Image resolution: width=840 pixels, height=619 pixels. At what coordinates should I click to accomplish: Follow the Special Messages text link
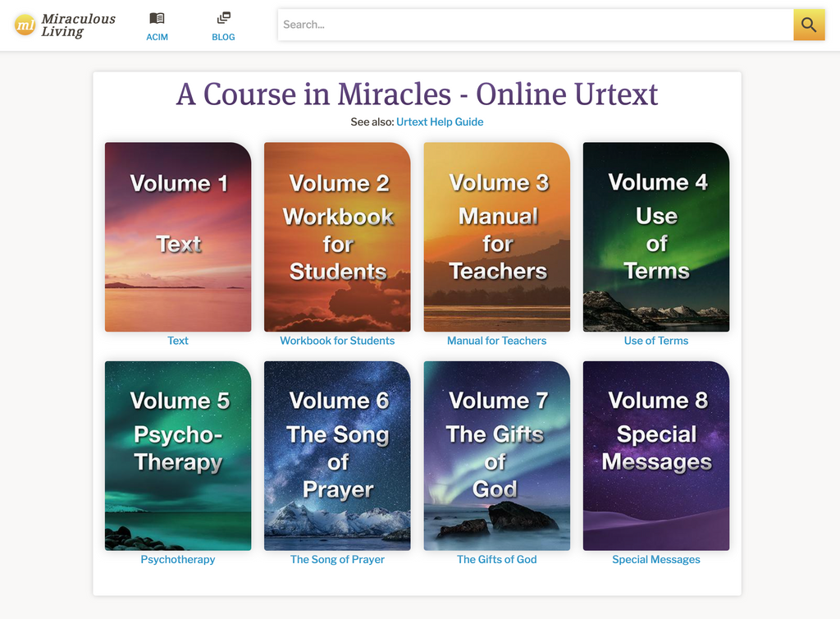tap(656, 559)
